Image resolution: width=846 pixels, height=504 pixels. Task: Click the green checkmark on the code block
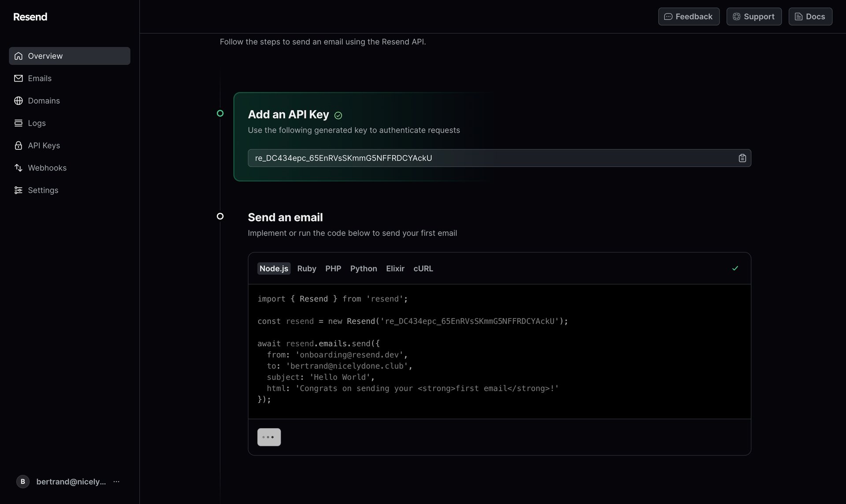point(735,268)
